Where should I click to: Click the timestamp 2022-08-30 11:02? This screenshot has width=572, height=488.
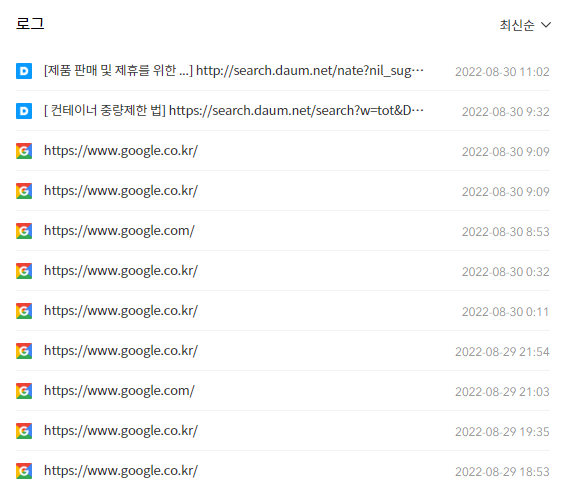point(502,72)
